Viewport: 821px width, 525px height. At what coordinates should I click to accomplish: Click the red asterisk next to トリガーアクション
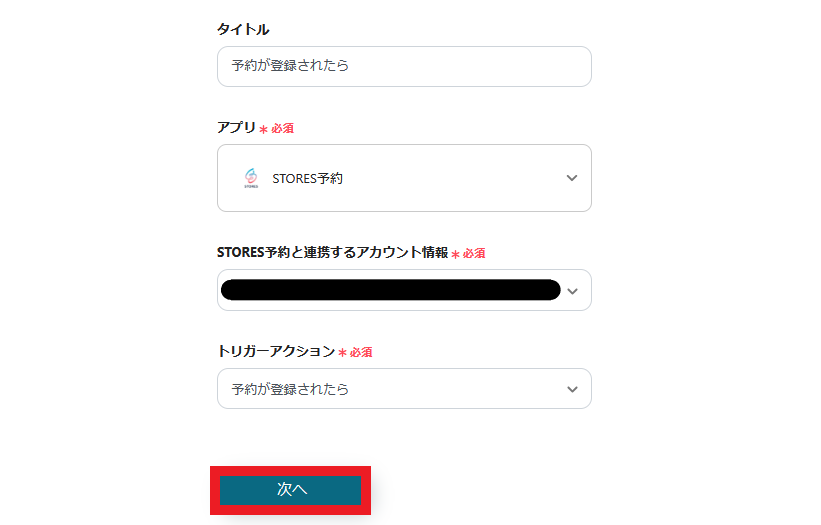coord(342,353)
